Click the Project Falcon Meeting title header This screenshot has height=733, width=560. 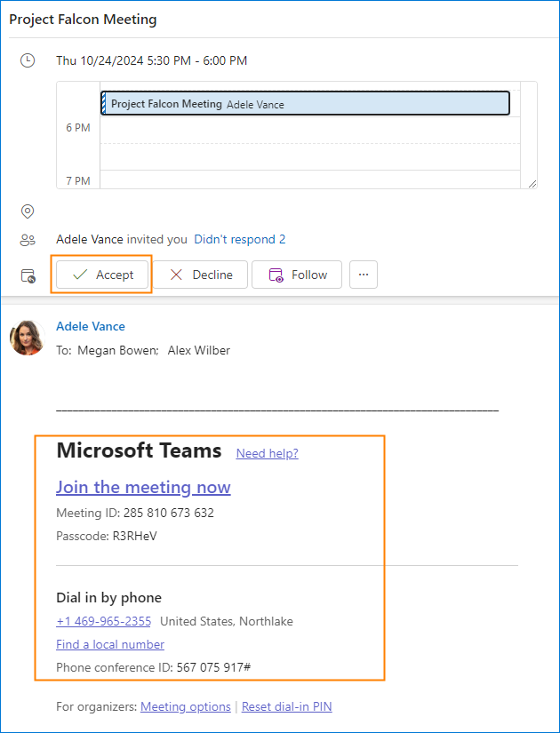83,20
